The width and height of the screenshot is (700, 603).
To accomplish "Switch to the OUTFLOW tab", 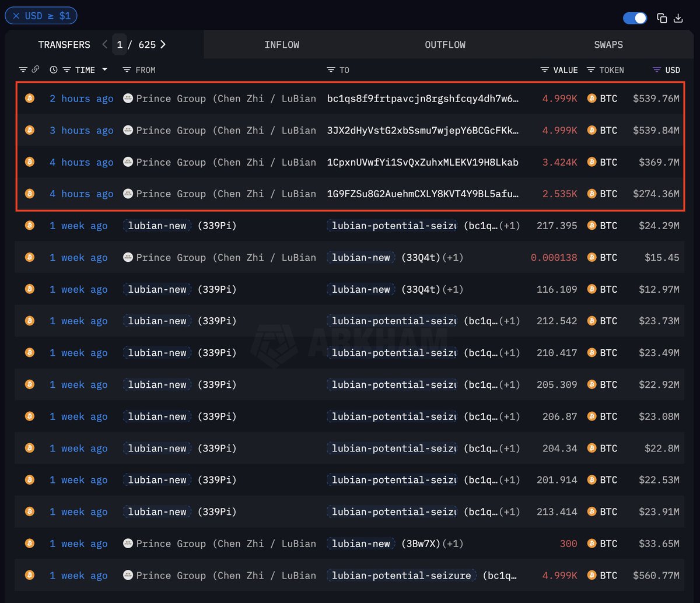I will tap(445, 44).
